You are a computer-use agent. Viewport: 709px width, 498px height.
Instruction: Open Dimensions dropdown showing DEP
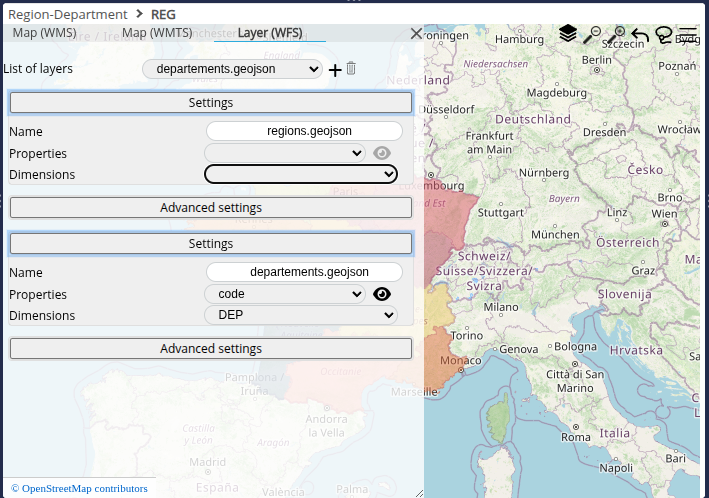pyautogui.click(x=301, y=315)
